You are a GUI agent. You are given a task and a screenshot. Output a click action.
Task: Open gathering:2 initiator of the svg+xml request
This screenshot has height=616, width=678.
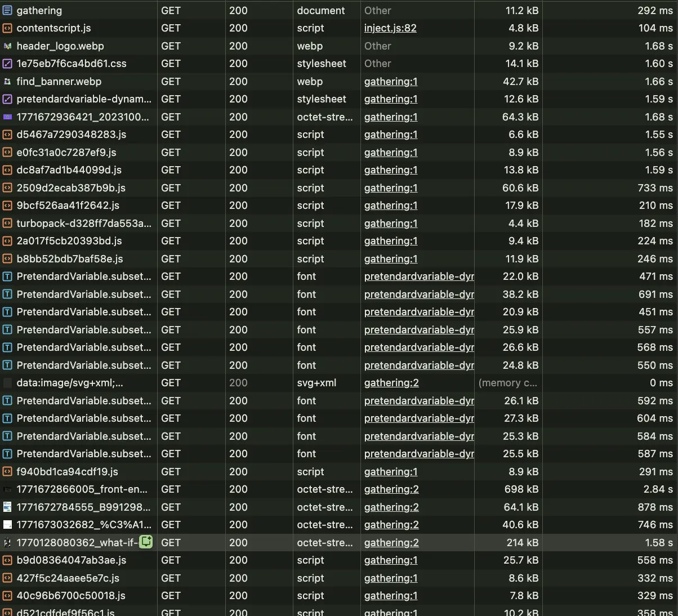click(x=391, y=383)
